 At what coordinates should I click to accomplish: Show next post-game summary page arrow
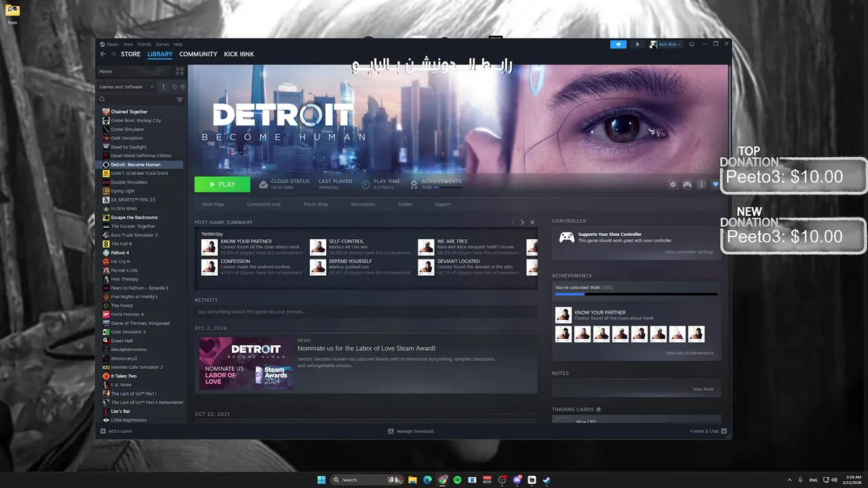(x=522, y=222)
